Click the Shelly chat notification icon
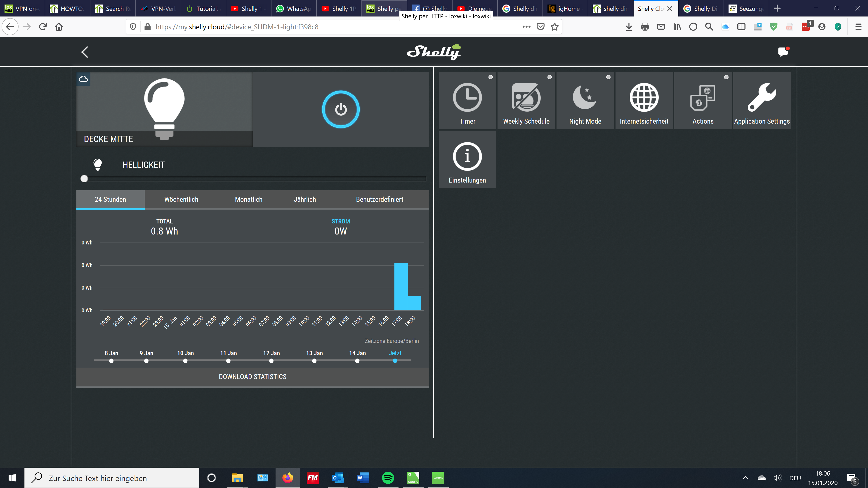Viewport: 868px width, 488px height. coord(783,52)
